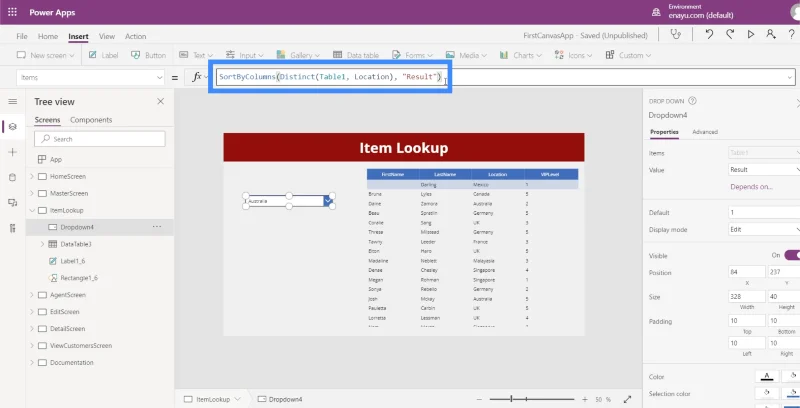Click the zoom out minus icon

pos(479,399)
